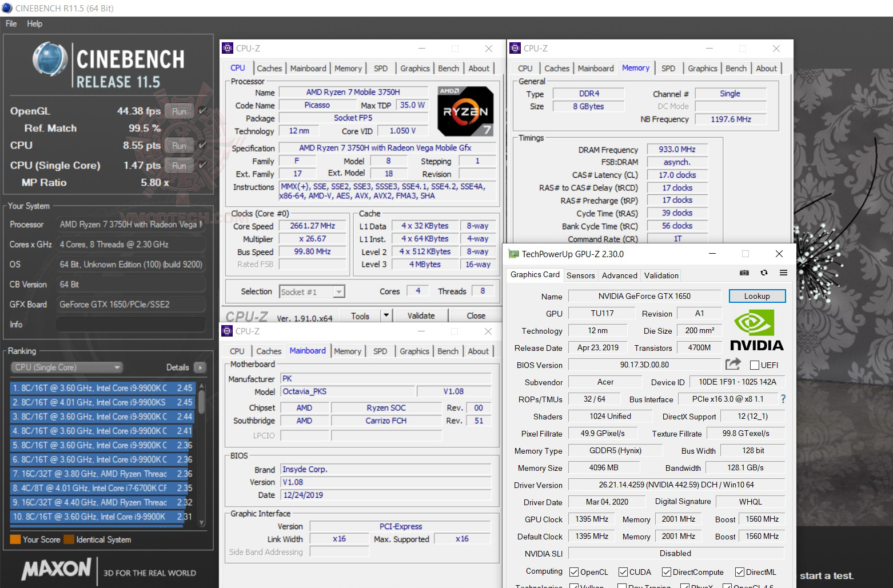Viewport: 893px width, 588px height.
Task: Open the Socket #1 selection dropdown
Action: coord(338,291)
